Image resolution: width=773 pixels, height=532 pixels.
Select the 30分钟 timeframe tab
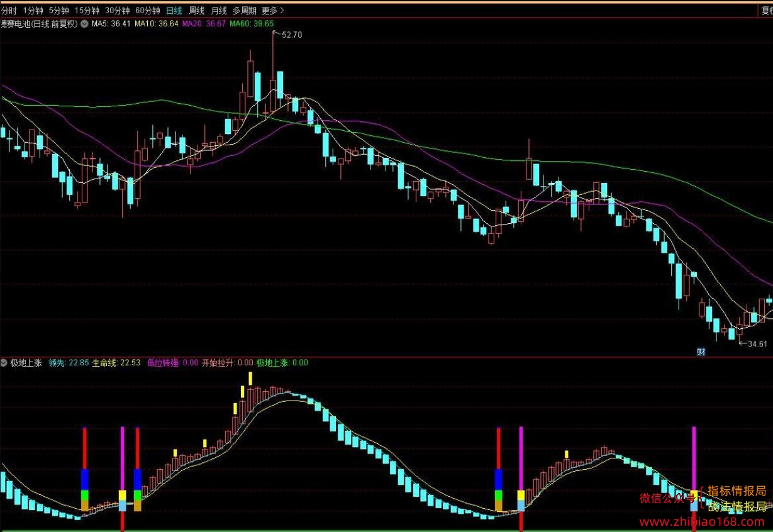tap(118, 11)
